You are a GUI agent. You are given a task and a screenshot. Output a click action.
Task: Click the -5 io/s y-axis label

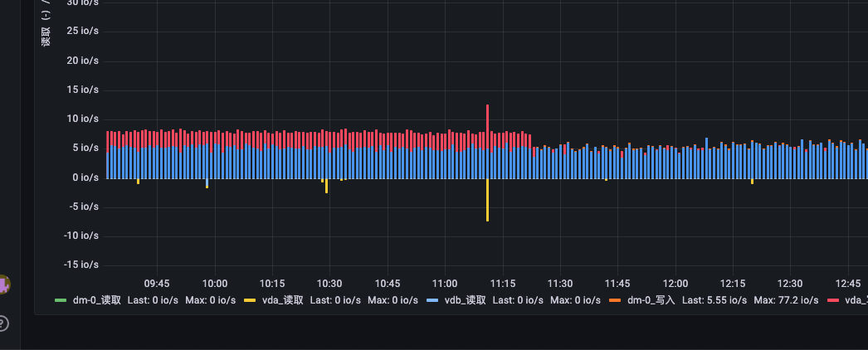click(83, 207)
